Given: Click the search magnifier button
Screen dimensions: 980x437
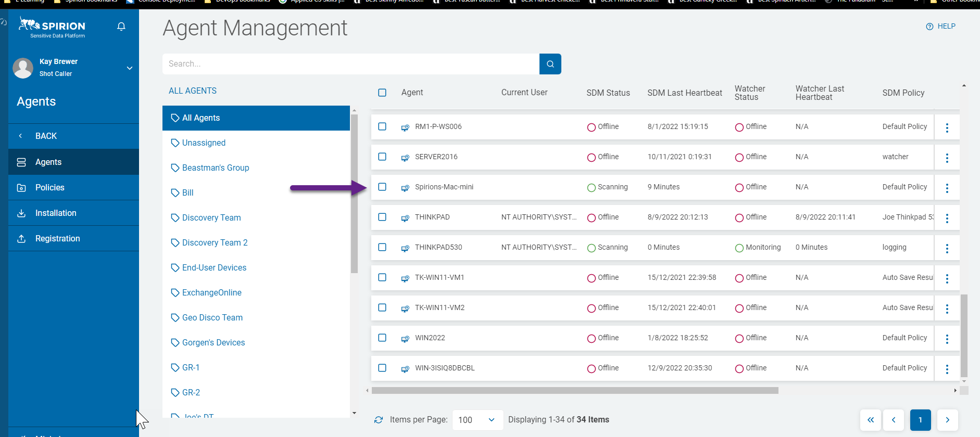Looking at the screenshot, I should [550, 64].
